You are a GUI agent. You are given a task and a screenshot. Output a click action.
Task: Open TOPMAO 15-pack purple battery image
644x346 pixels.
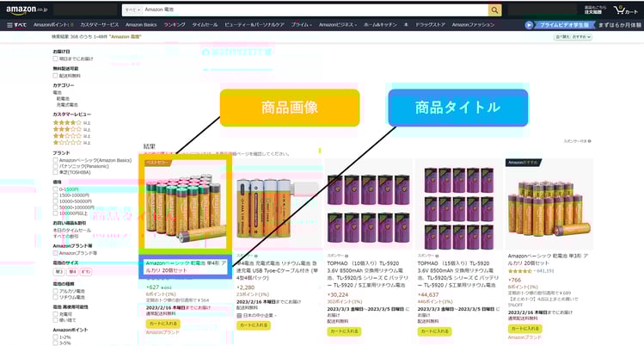tap(459, 204)
